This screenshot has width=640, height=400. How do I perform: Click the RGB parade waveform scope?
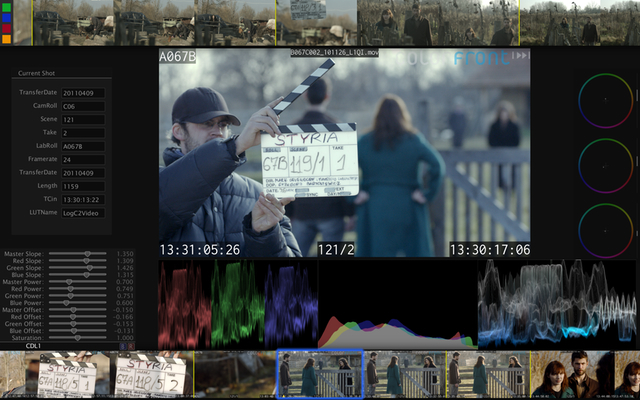point(237,304)
